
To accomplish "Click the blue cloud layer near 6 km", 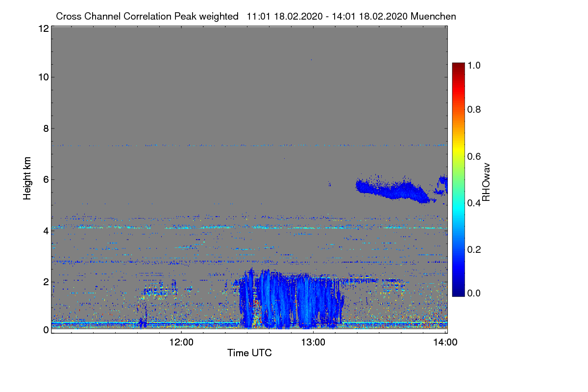I will point(394,190).
